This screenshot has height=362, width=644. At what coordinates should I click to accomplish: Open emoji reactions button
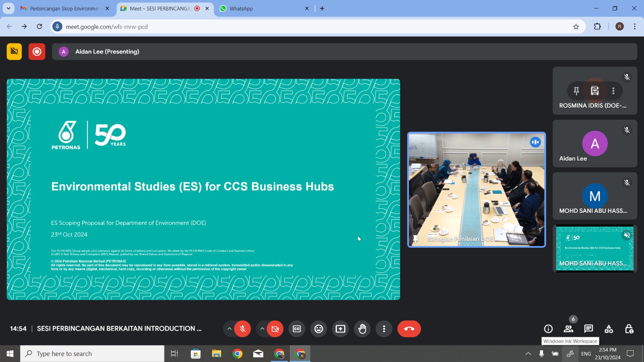pyautogui.click(x=319, y=329)
